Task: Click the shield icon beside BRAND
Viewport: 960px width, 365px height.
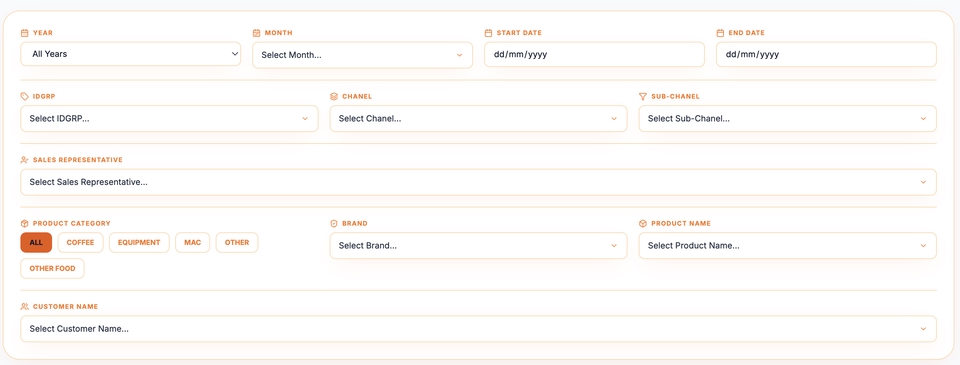Action: [x=334, y=224]
